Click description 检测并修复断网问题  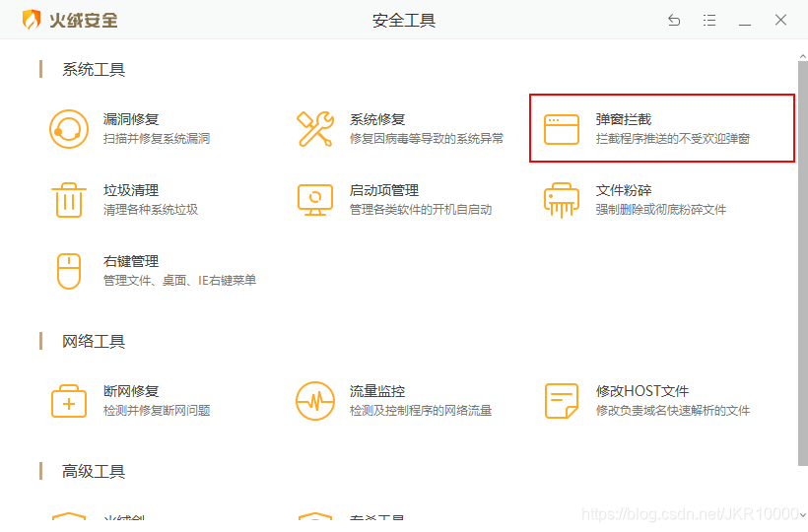coord(157,411)
